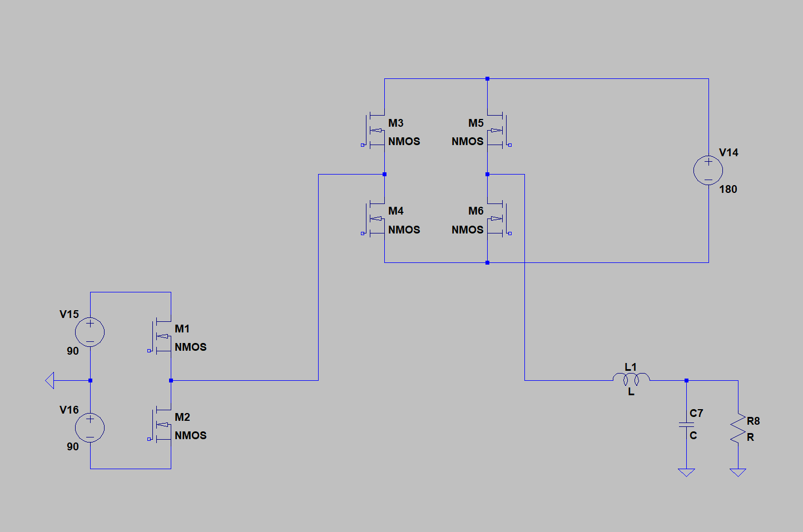
Task: Click the 90 value label under V16
Action: [x=73, y=446]
